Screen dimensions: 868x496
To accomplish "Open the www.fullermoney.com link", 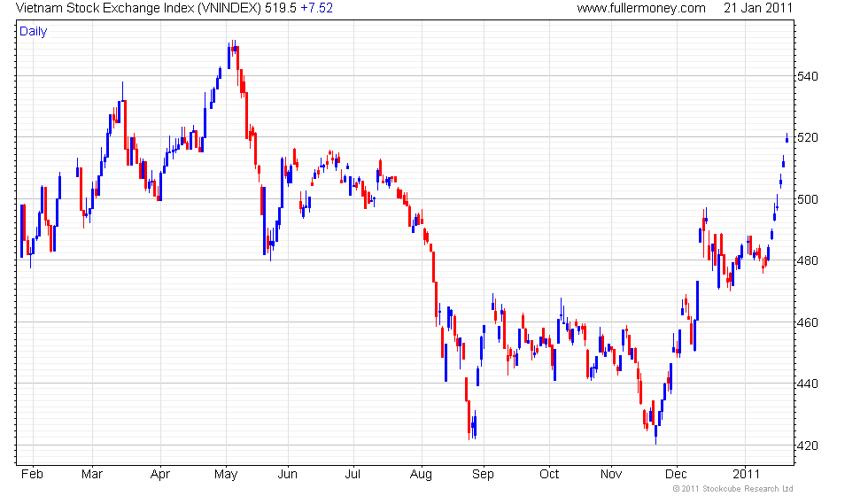I will click(641, 8).
